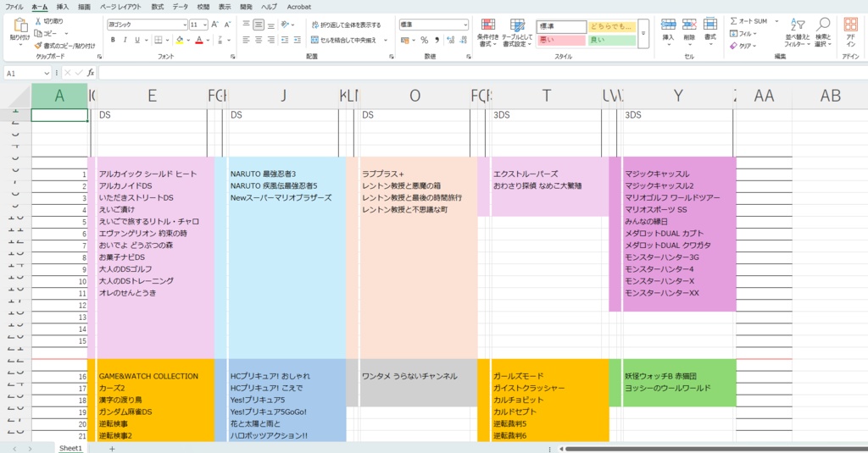Add a new sheet with the plus button
Viewport: 868px width, 453px height.
click(x=112, y=449)
